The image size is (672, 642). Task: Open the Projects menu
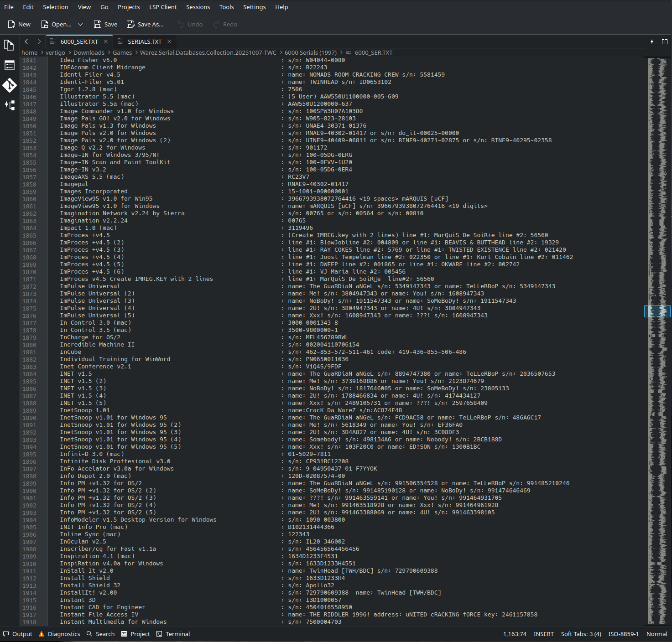pos(129,7)
